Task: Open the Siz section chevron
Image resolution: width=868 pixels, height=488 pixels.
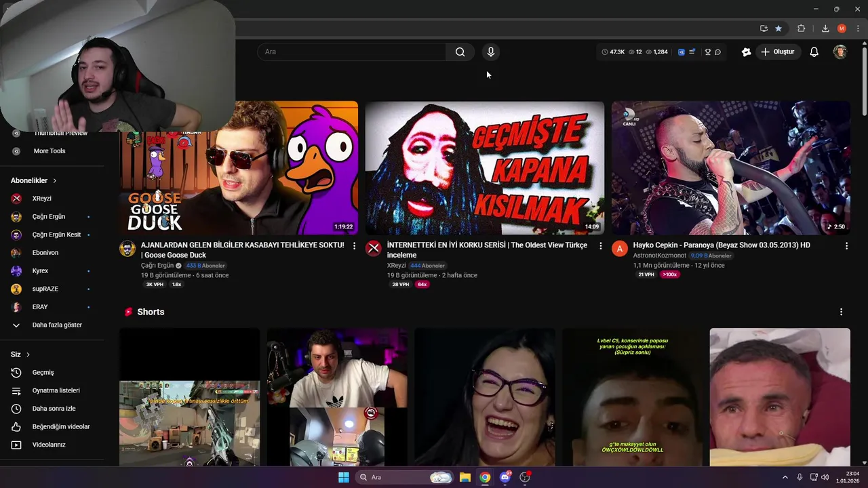Action: click(28, 354)
